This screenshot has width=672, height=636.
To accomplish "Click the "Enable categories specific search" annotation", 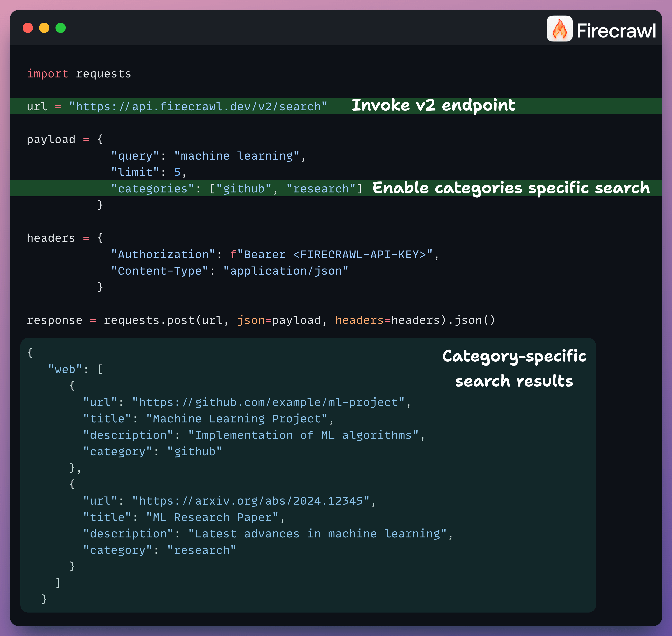I will click(x=511, y=188).
